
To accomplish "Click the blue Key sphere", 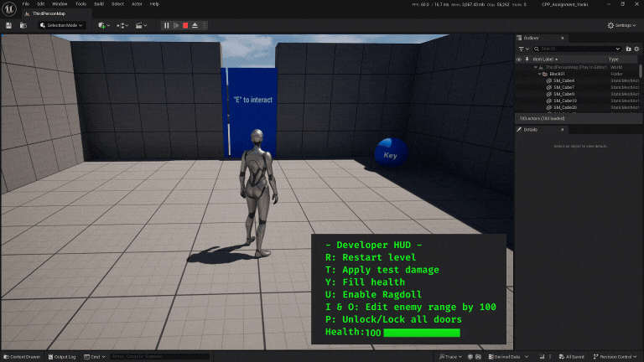I will pyautogui.click(x=391, y=153).
